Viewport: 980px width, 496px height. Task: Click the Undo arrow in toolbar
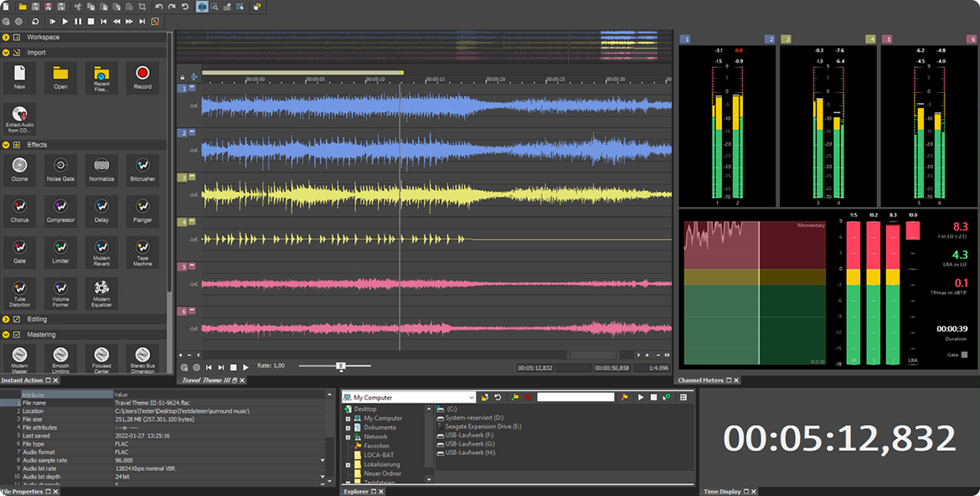pos(159,6)
